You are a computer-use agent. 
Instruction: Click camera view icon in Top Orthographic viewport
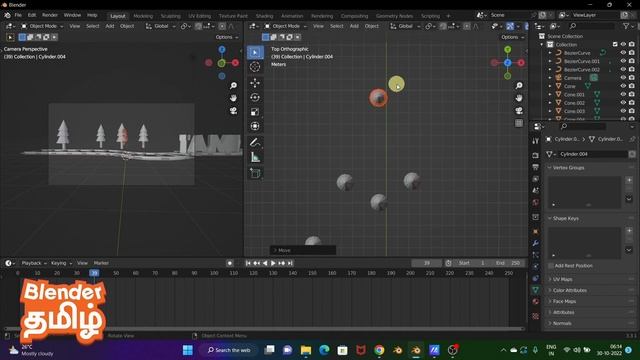pos(519,111)
